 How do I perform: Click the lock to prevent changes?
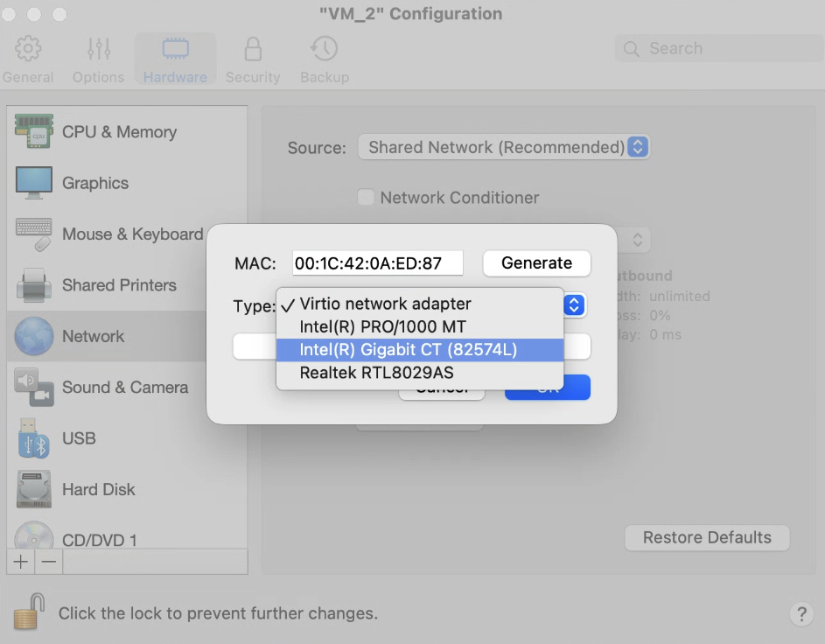point(29,612)
